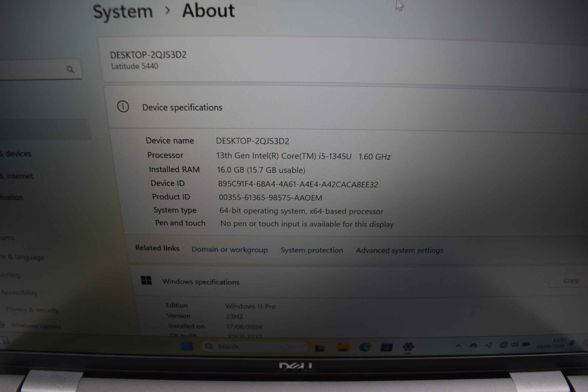Open the Start menu from the taskbar
This screenshot has width=588, height=392.
point(187,347)
